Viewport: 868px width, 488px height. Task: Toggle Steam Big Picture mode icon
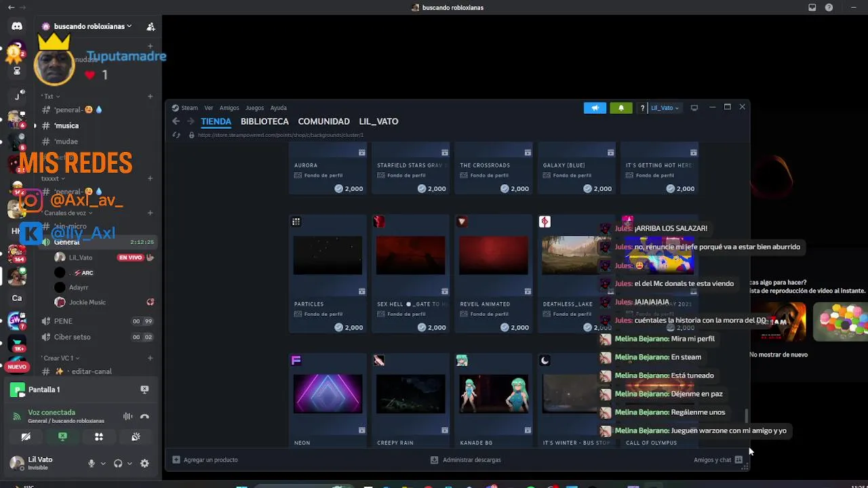click(694, 108)
